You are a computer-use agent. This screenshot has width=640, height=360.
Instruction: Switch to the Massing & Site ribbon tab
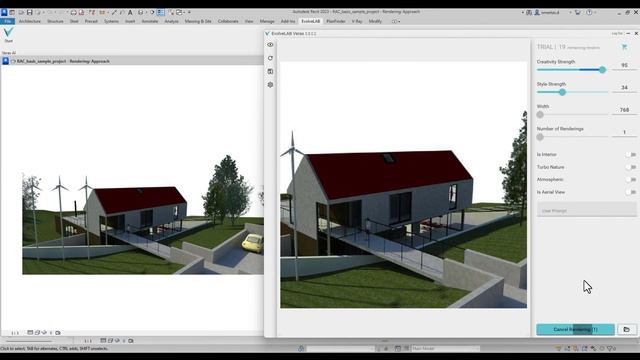(x=198, y=21)
